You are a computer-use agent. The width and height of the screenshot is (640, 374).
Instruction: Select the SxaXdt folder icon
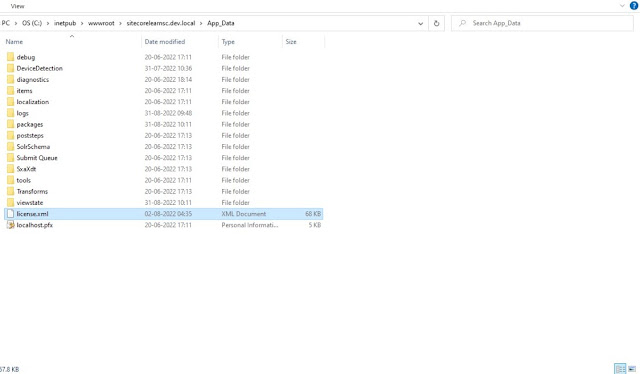11,169
